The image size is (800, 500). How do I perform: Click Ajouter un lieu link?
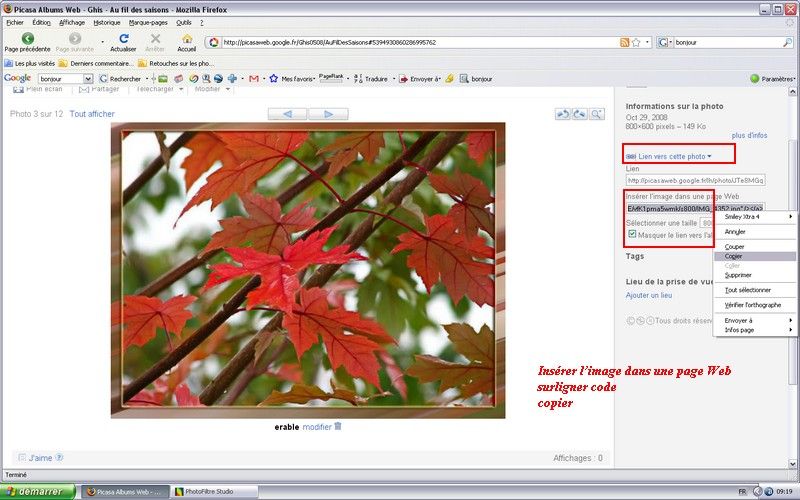[648, 295]
